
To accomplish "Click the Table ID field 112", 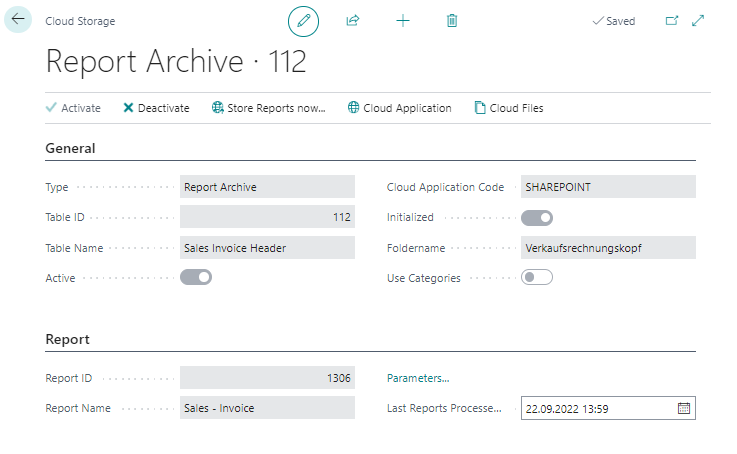I will point(267,217).
